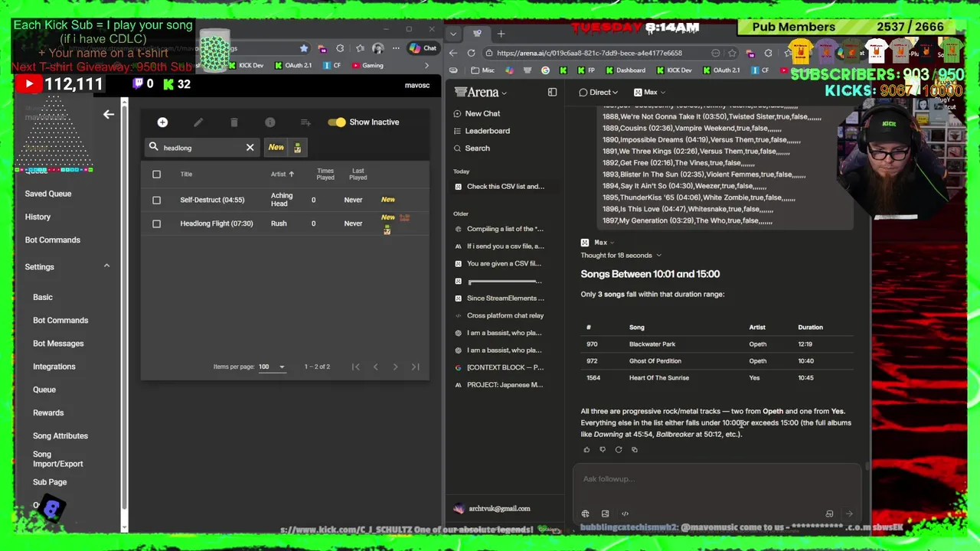Check the Self-Destruct (04:55) row checkbox
This screenshot has height=551, width=980.
[156, 200]
